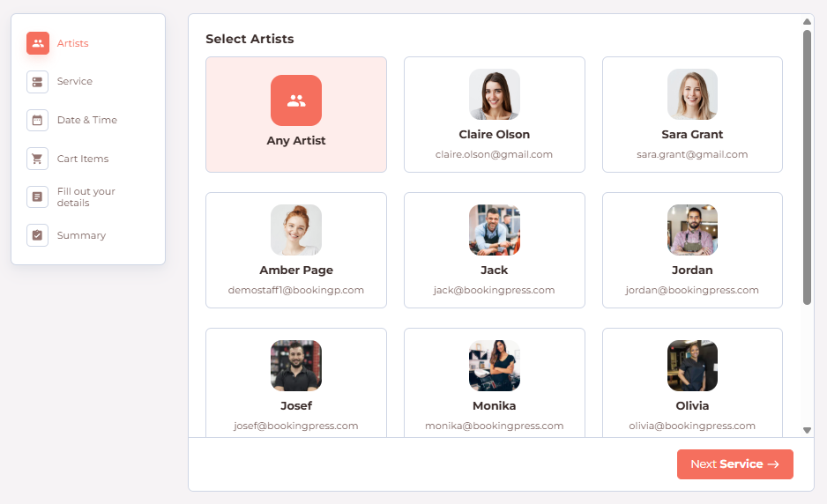Go to the Date & Time step label
Viewport: 827px width, 504px height.
[x=87, y=120]
